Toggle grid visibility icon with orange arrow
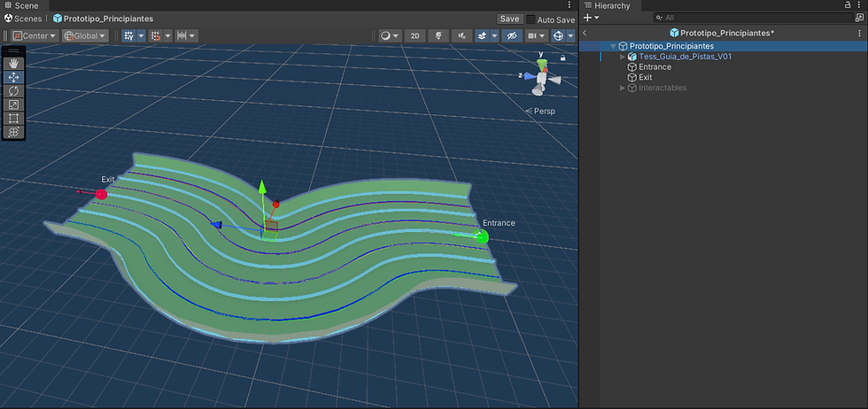 156,36
